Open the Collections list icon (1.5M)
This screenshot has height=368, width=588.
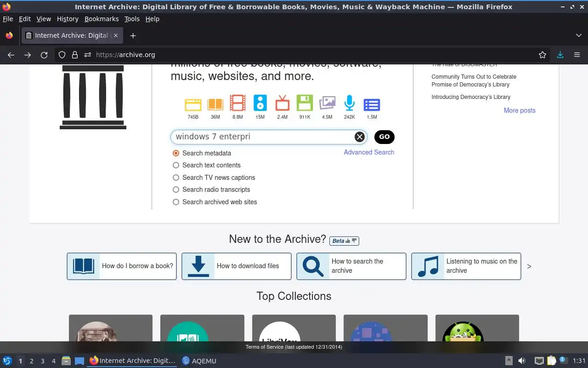[372, 105]
